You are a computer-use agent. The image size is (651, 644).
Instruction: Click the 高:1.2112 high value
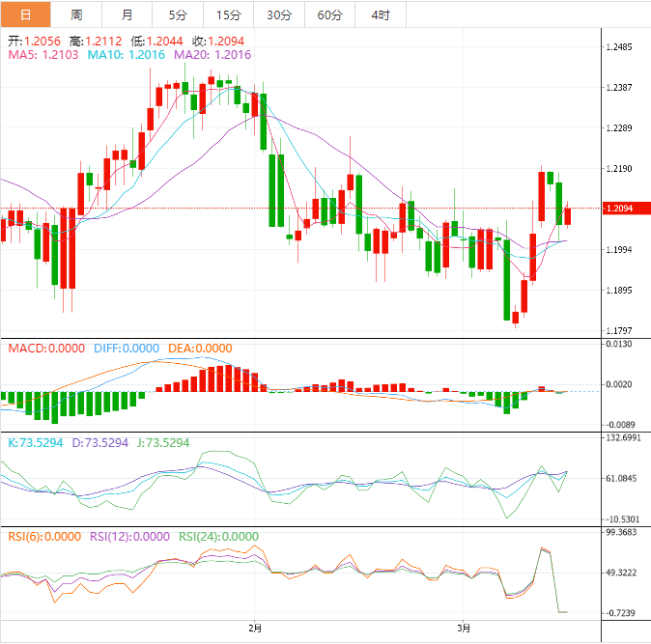coord(96,42)
